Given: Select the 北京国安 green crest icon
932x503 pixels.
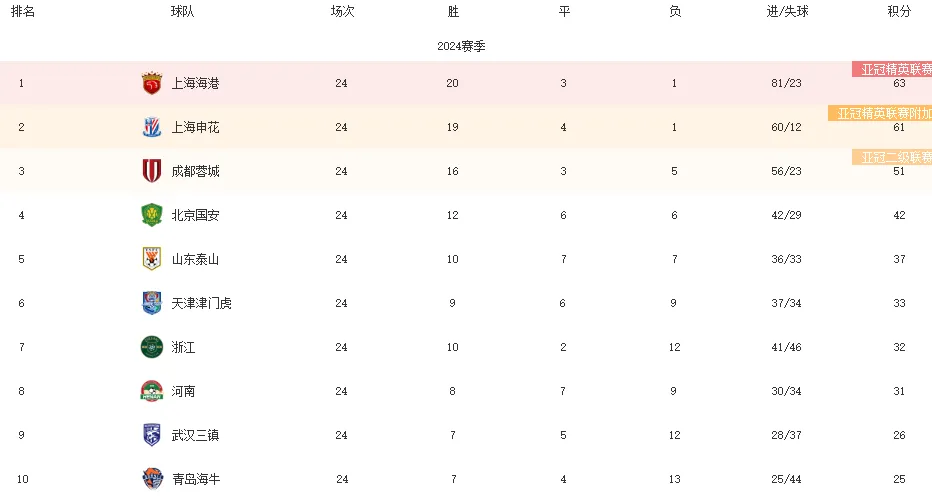Looking at the screenshot, I should 152,215.
